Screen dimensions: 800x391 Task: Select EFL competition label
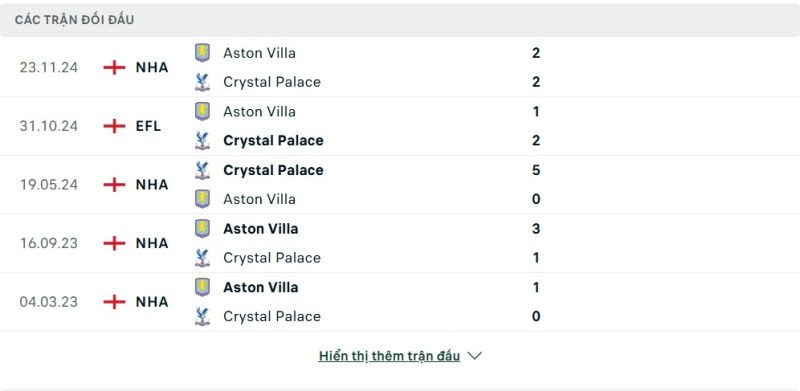pos(148,126)
